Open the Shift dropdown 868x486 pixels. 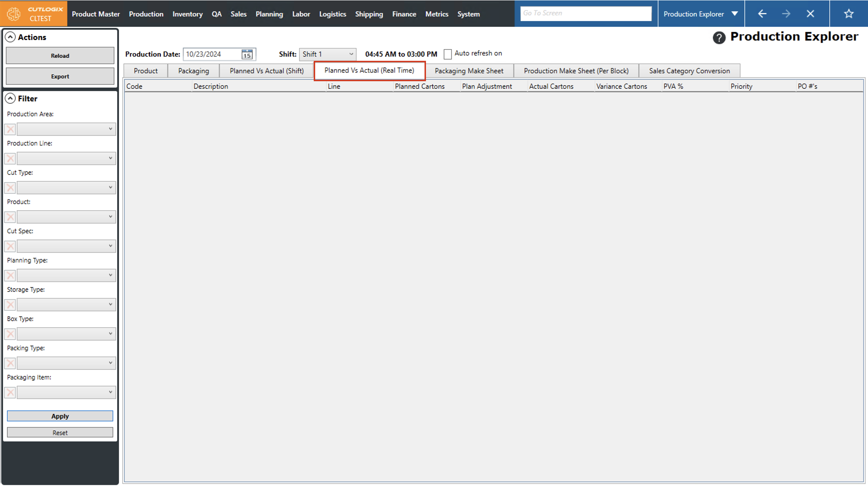(x=327, y=54)
